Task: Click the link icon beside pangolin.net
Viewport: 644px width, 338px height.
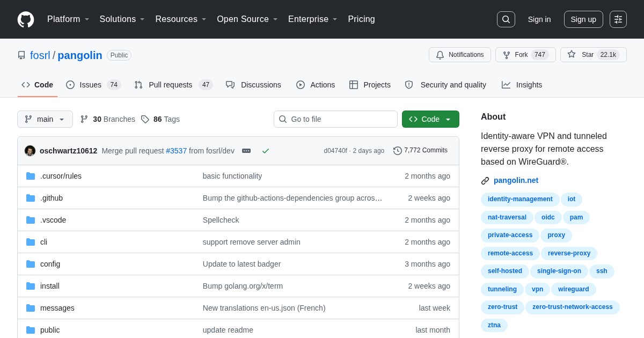Action: click(485, 181)
